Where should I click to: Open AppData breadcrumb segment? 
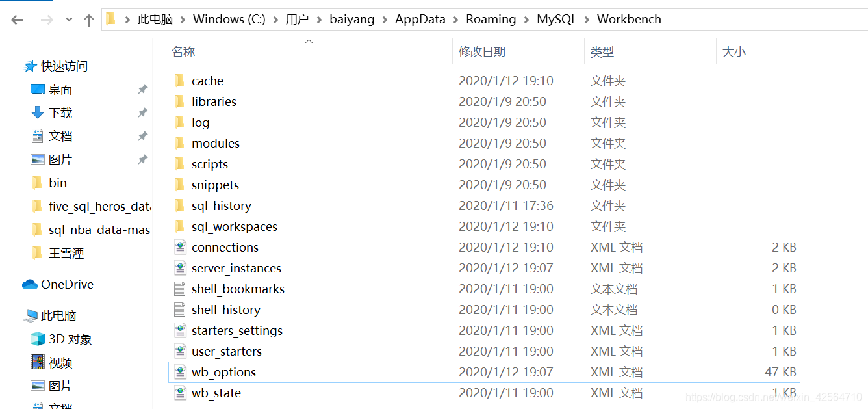(x=420, y=20)
